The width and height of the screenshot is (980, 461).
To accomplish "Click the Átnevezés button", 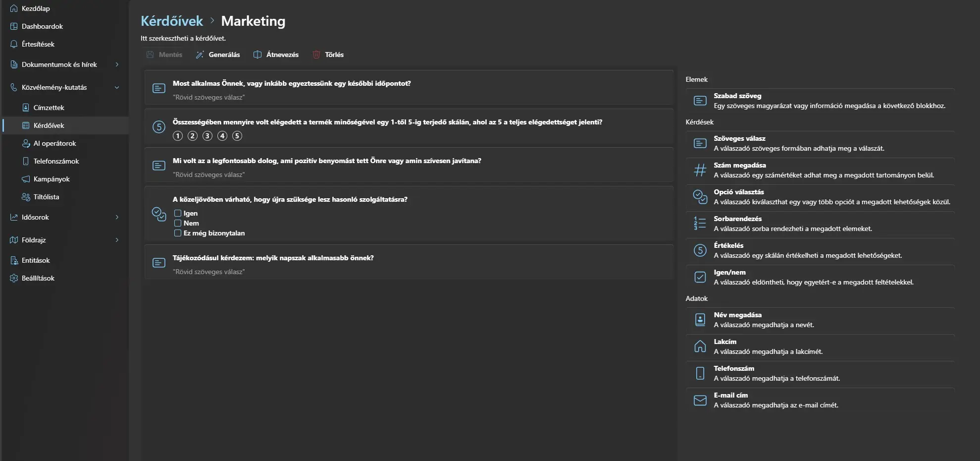I will 276,55.
